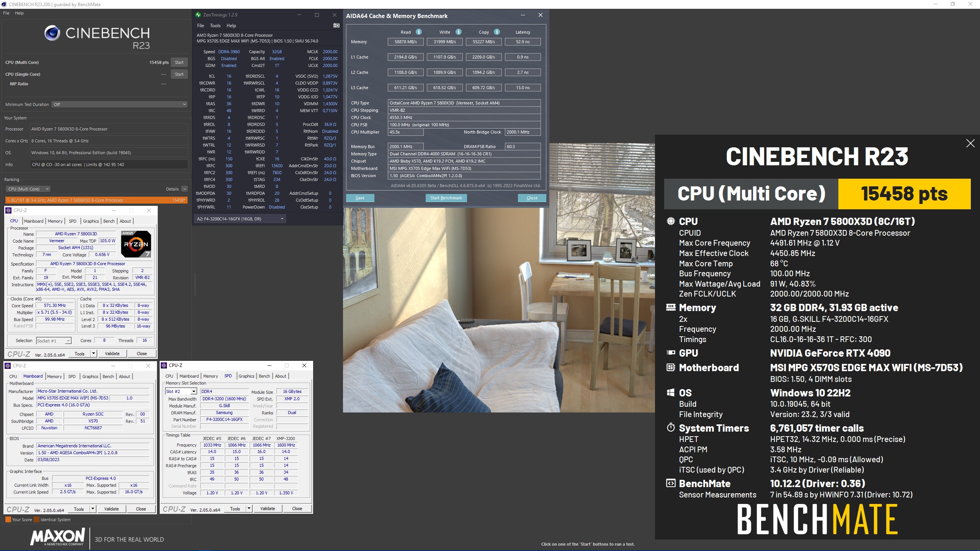Open the Tools dropdown arrow in CPU-Z SPD window
Screen dimensions: 980x551
coord(249,509)
